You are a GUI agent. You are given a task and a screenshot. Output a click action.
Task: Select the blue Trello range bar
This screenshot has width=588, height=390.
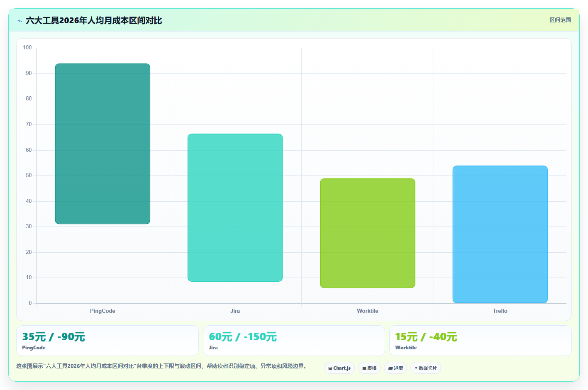pyautogui.click(x=500, y=234)
